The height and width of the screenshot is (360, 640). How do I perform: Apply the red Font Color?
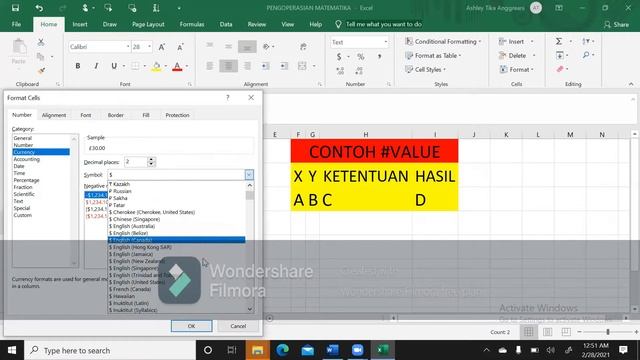pyautogui.click(x=177, y=66)
